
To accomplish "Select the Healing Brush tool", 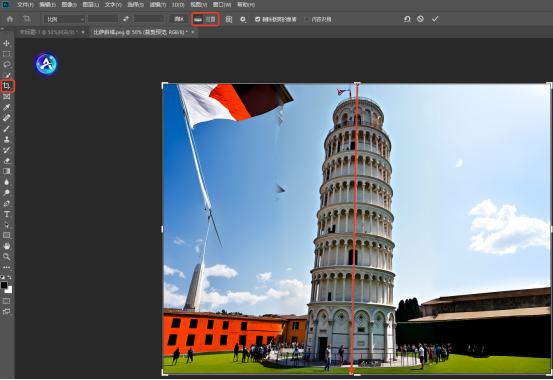I will 6,118.
